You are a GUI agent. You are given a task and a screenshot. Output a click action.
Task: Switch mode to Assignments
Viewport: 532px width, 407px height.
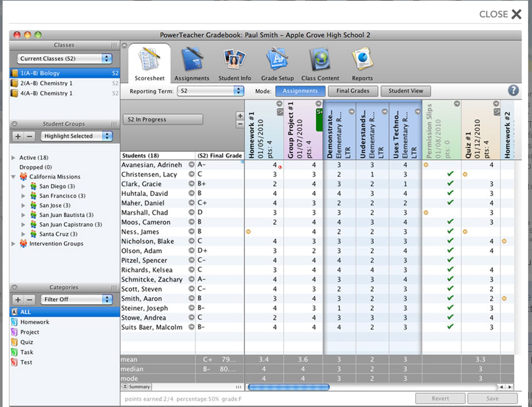pyautogui.click(x=300, y=91)
